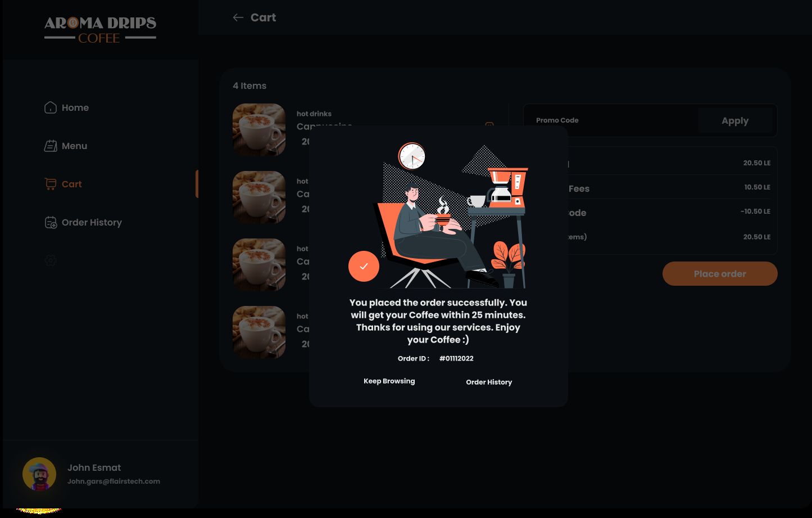812x518 pixels.
Task: Select the Menu icon in sidebar
Action: click(x=51, y=146)
